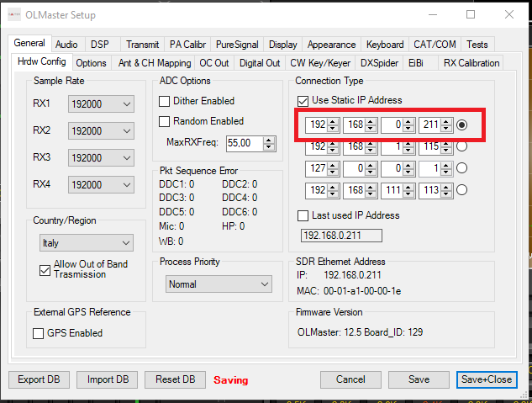Decrease MaxRXFreq with down arrow
Image resolution: width=532 pixels, height=403 pixels.
(269, 147)
